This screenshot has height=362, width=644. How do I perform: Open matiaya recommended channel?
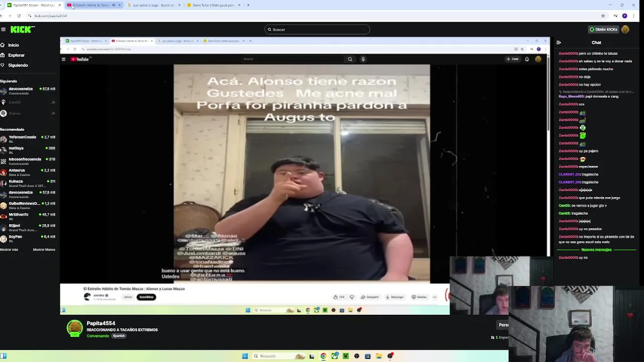28,150
